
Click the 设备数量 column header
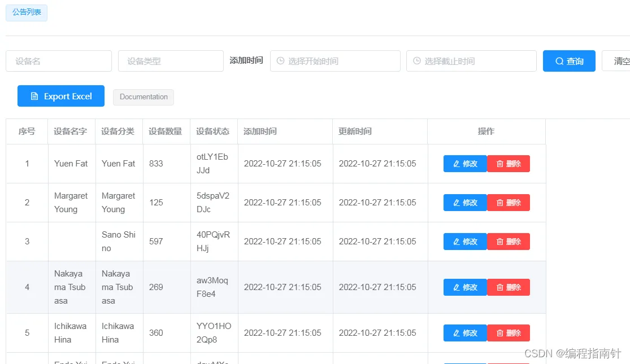pyautogui.click(x=165, y=131)
